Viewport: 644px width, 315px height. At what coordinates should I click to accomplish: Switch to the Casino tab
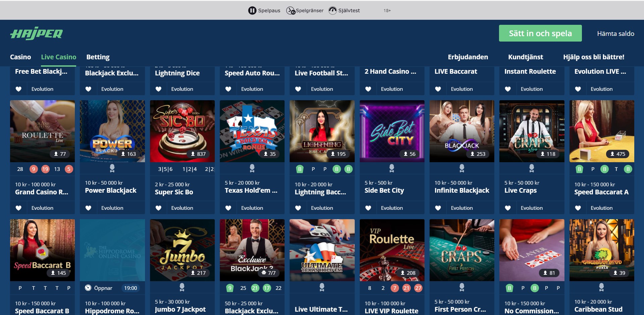20,57
